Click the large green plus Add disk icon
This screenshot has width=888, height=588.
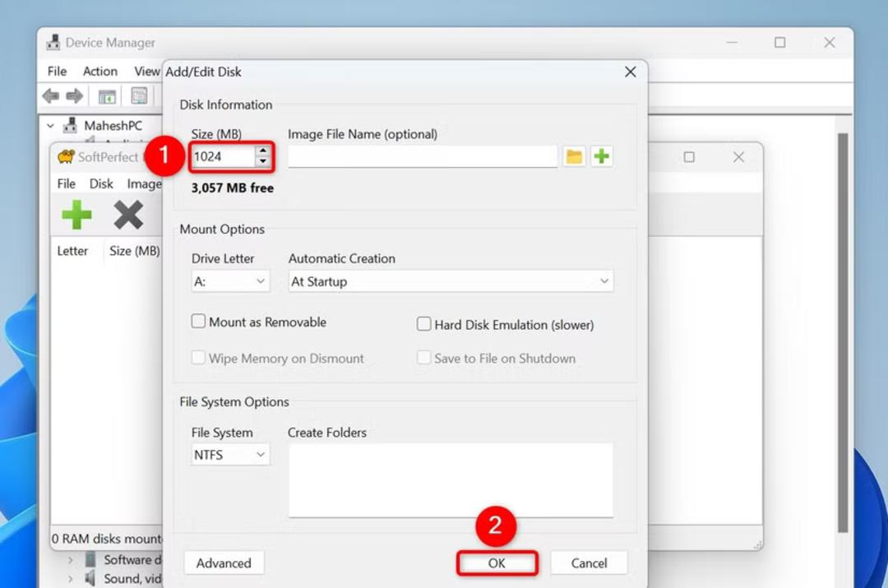click(x=76, y=215)
